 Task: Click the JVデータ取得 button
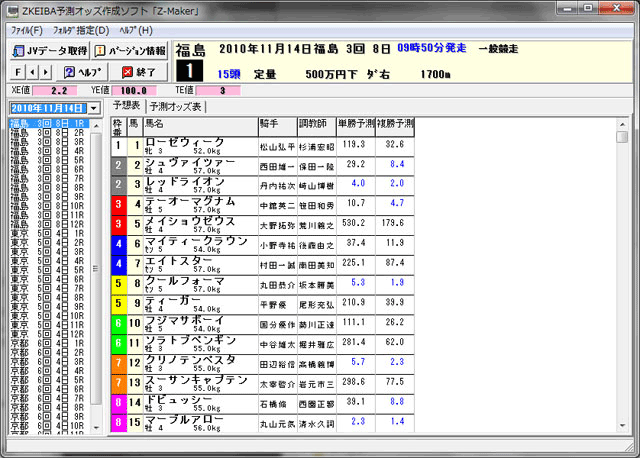coord(49,51)
